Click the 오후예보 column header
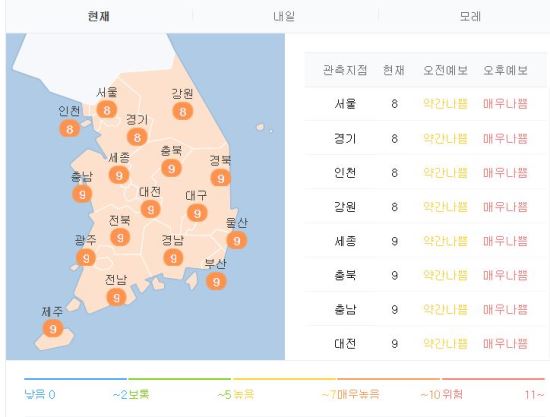Image resolution: width=550 pixels, height=417 pixels. 505,70
